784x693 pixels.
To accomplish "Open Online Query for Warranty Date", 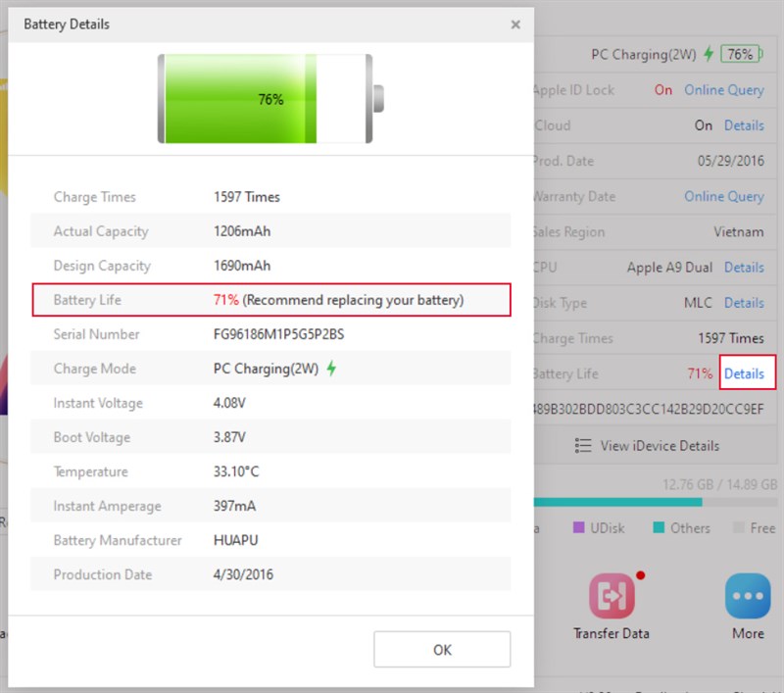I will pyautogui.click(x=723, y=196).
